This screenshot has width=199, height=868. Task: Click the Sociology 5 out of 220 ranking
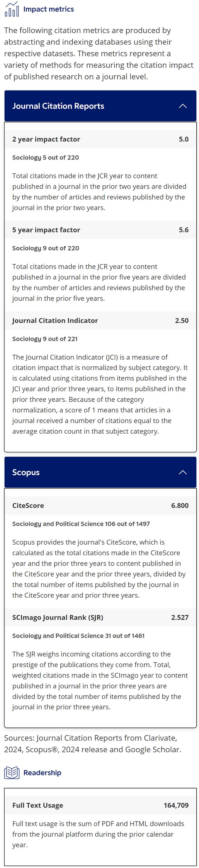click(x=46, y=158)
